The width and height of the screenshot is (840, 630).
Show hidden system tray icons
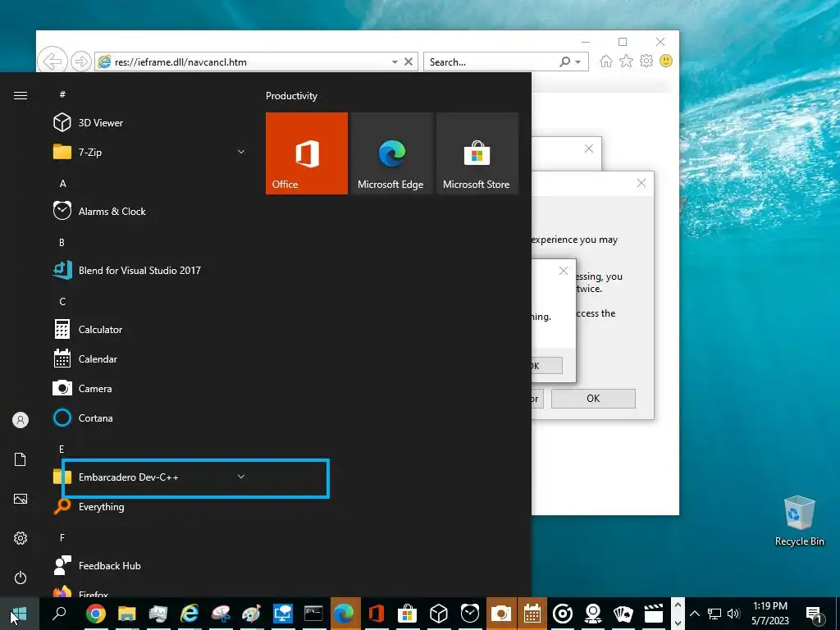(x=695, y=614)
